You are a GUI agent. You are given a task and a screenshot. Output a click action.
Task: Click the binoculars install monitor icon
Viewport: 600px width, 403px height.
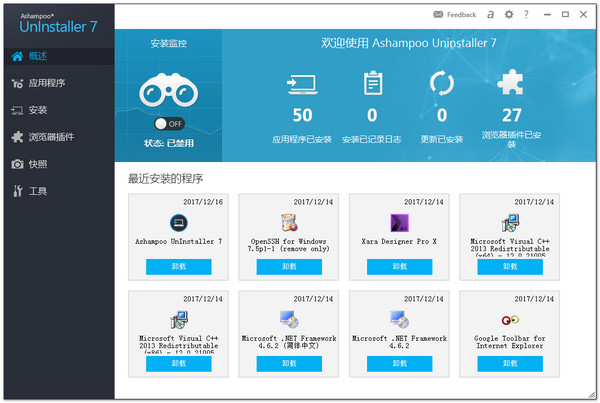169,90
